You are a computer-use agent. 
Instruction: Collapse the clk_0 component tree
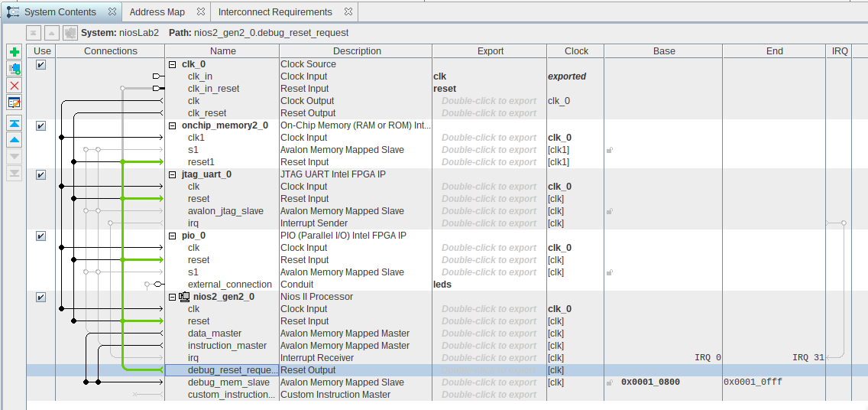point(172,64)
